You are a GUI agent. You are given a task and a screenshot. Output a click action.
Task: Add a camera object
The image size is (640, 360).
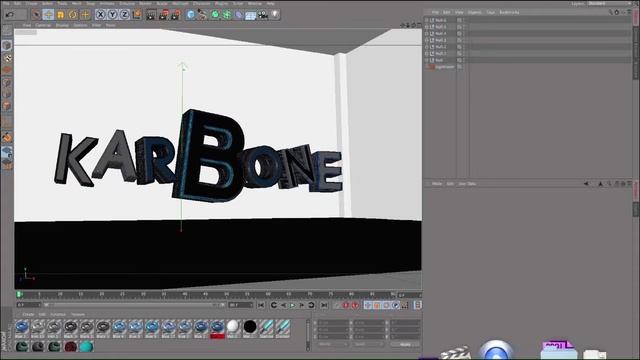pos(263,15)
